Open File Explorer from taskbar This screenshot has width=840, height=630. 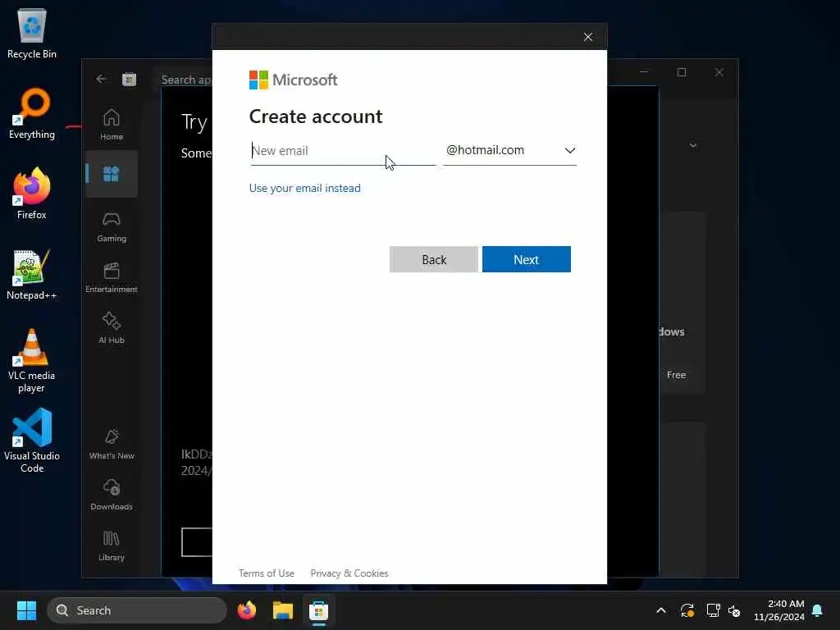coord(282,610)
